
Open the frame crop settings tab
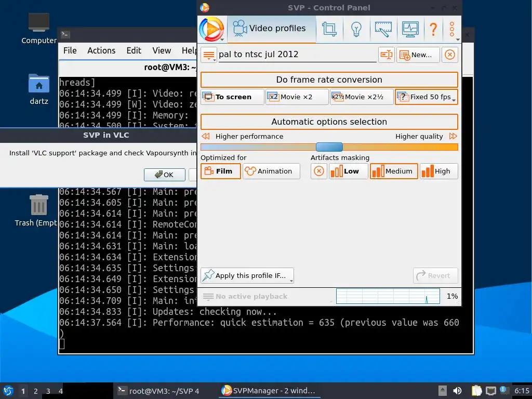329,29
